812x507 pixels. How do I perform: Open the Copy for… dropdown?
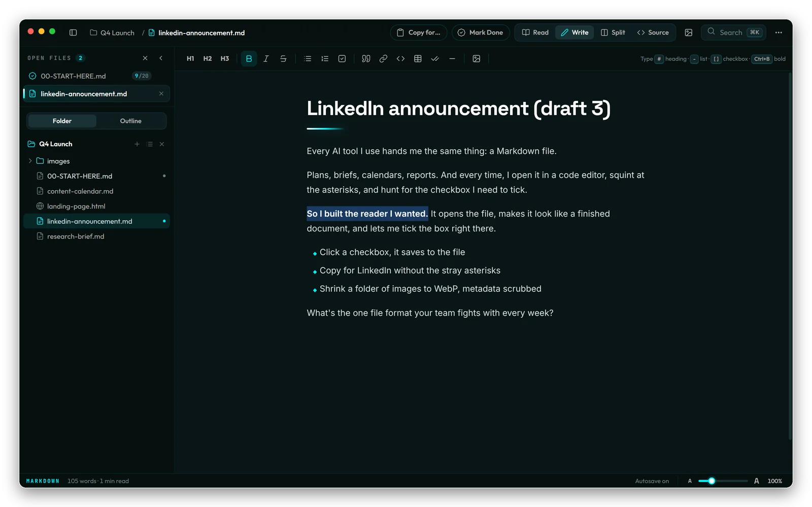pyautogui.click(x=419, y=32)
